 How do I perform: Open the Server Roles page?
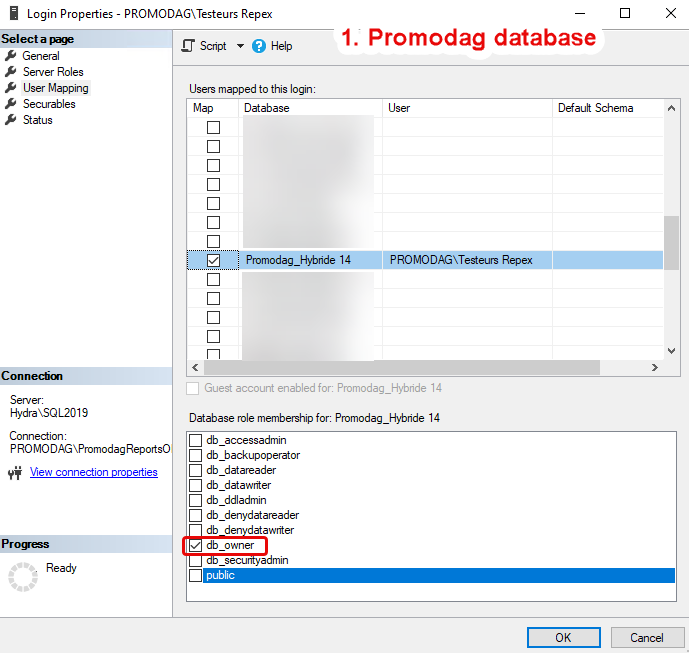tap(53, 72)
